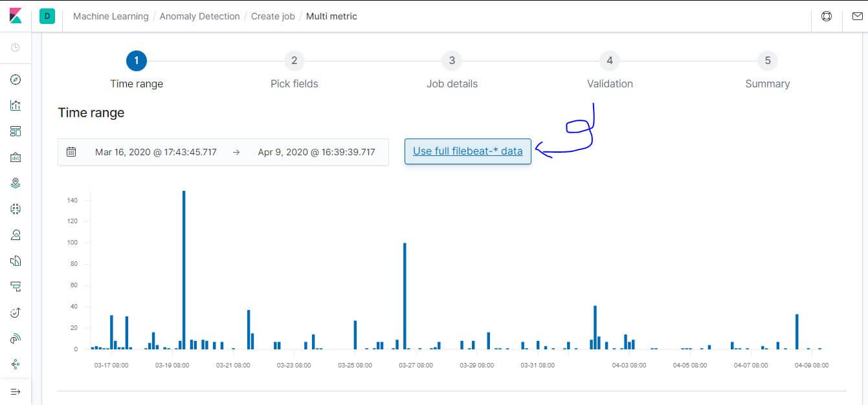
Task: Open the Dashboard app
Action: click(16, 131)
